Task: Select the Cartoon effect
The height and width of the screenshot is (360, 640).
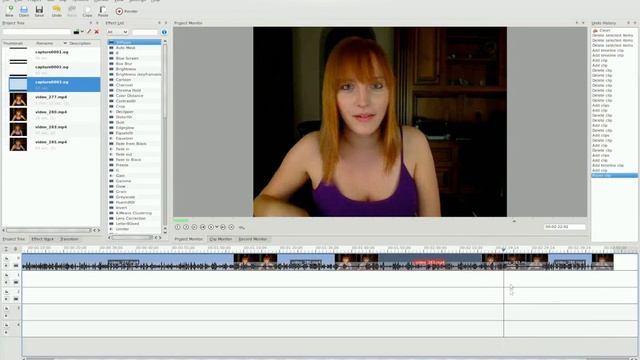Action: click(123, 80)
